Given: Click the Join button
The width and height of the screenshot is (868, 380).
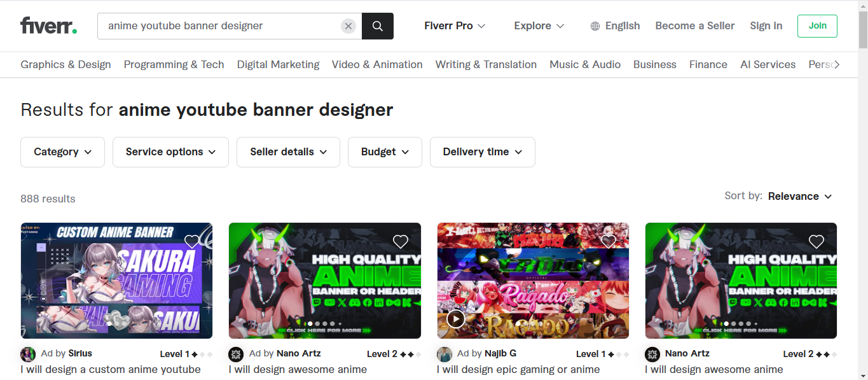Looking at the screenshot, I should click(817, 26).
